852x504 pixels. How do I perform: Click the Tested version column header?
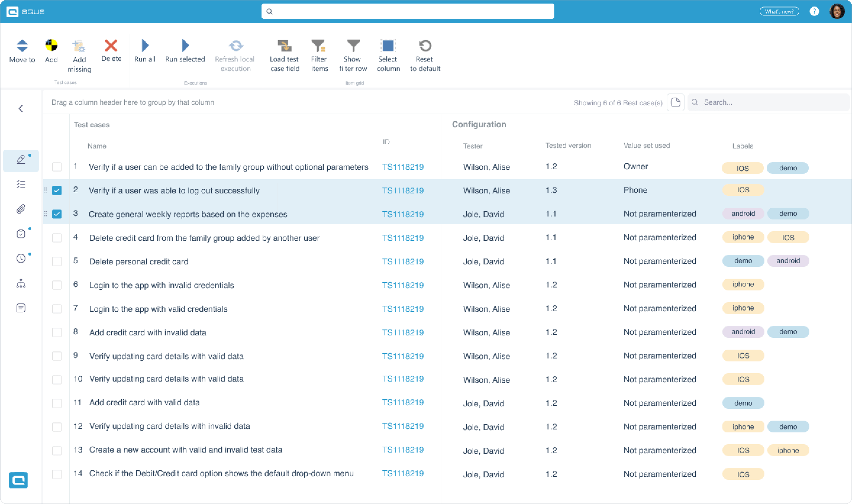(568, 146)
